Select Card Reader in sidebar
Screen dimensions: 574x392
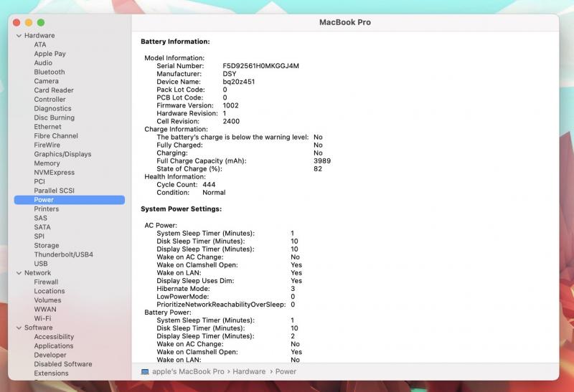[53, 90]
